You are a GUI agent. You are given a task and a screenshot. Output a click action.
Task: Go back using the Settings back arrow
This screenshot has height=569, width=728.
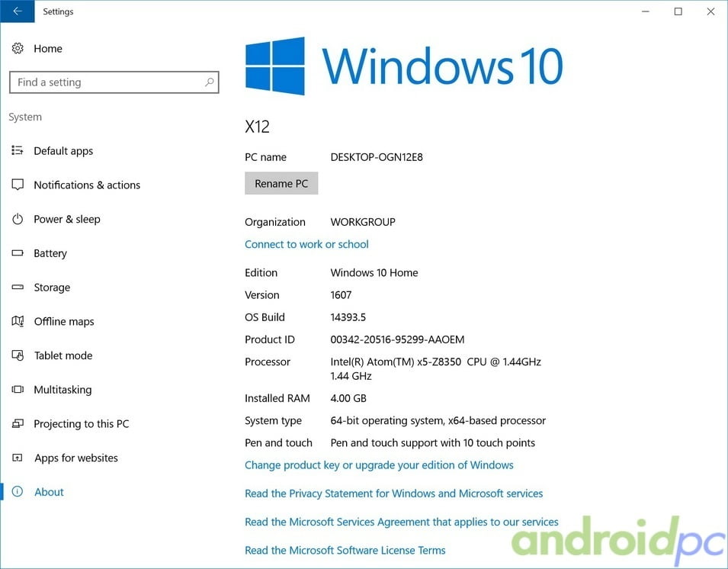tap(18, 11)
